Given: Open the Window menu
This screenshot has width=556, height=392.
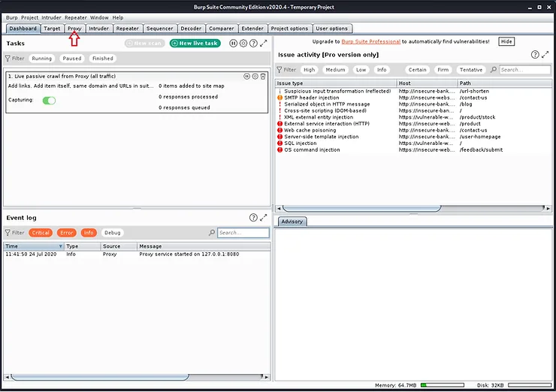Looking at the screenshot, I should click(x=99, y=17).
